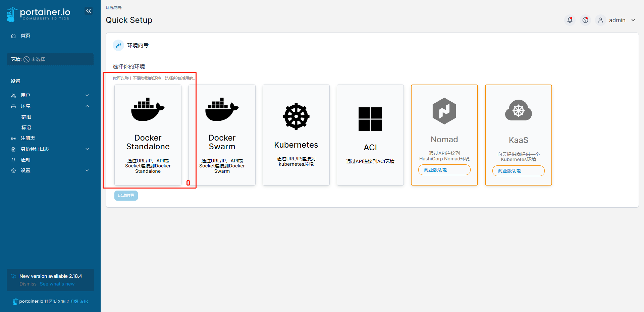Open 群组 under the 环境 menu
Image resolution: width=644 pixels, height=312 pixels.
(26, 117)
